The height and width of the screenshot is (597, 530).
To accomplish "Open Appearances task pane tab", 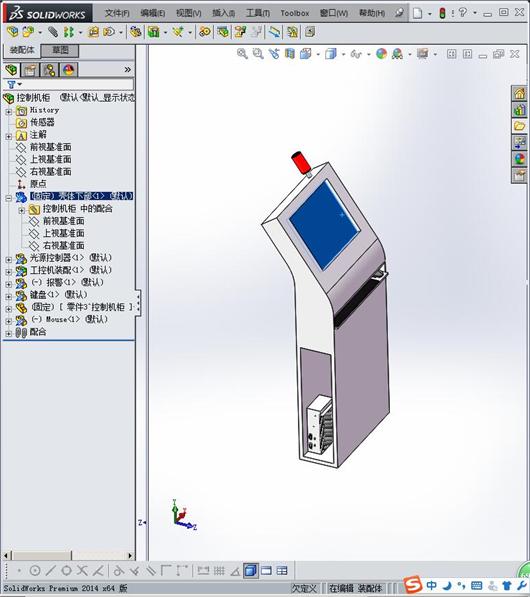I will click(x=520, y=159).
